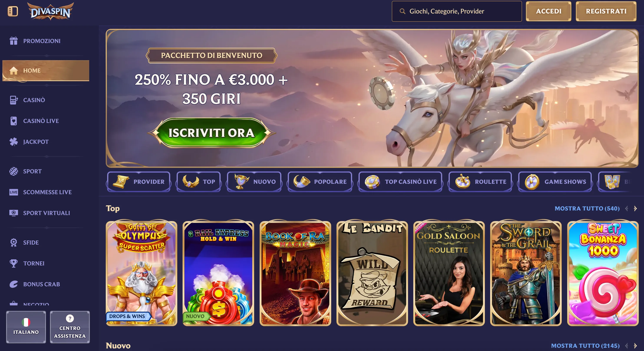The width and height of the screenshot is (644, 351).
Task: Click the Tornei trophy icon
Action: (13, 263)
